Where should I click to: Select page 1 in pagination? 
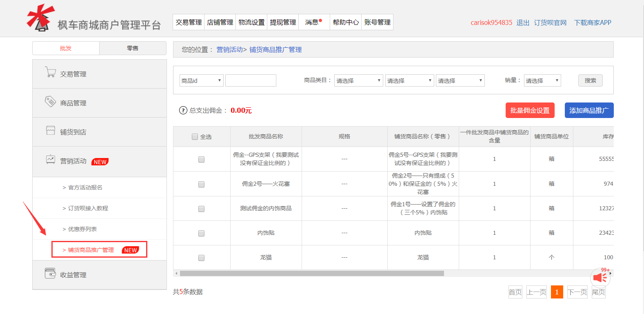(557, 292)
